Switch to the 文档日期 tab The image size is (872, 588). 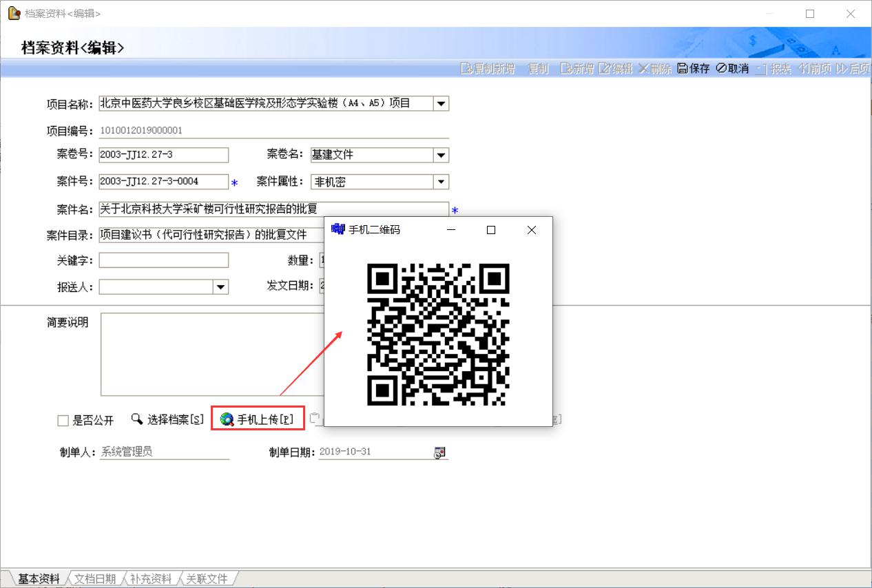pyautogui.click(x=95, y=579)
